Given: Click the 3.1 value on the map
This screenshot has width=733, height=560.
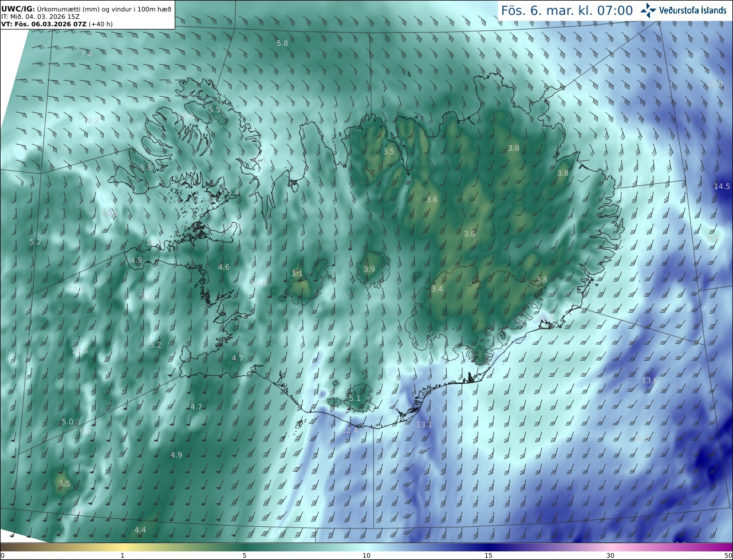Looking at the screenshot, I should click(297, 274).
